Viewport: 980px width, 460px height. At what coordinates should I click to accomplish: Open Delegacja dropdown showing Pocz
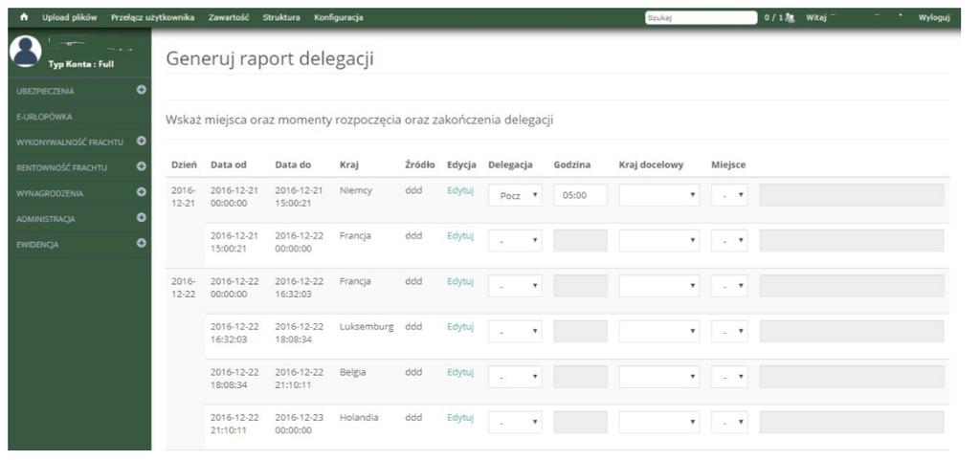point(515,195)
